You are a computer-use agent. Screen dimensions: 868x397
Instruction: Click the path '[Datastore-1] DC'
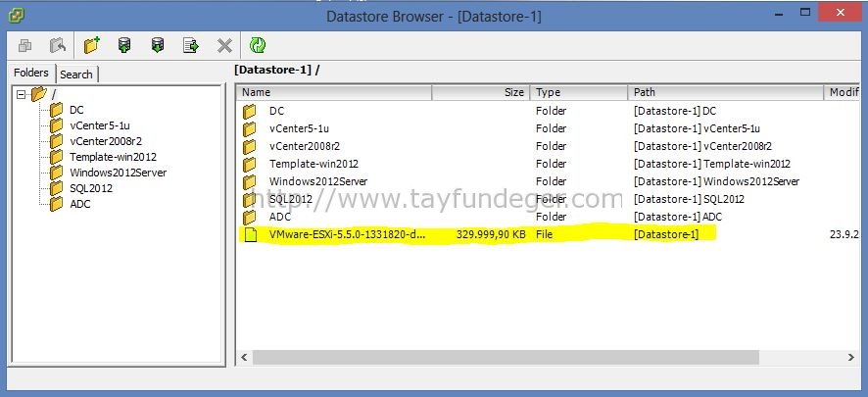point(675,111)
